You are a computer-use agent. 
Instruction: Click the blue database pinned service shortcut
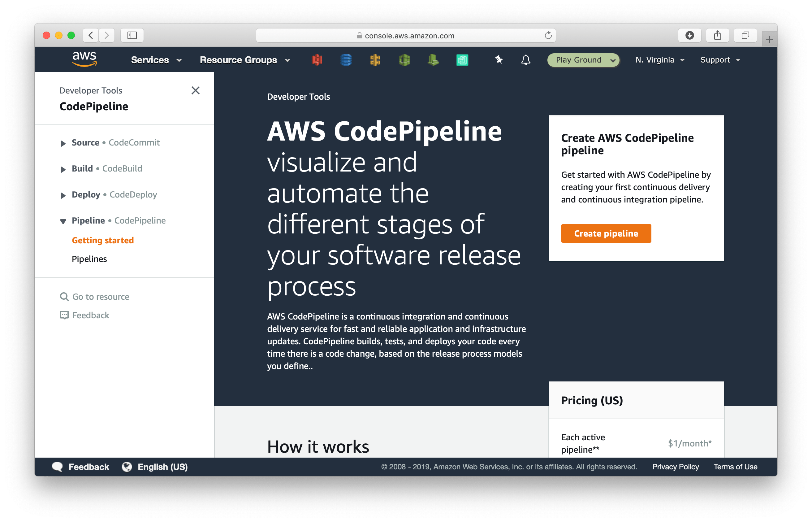pyautogui.click(x=346, y=60)
